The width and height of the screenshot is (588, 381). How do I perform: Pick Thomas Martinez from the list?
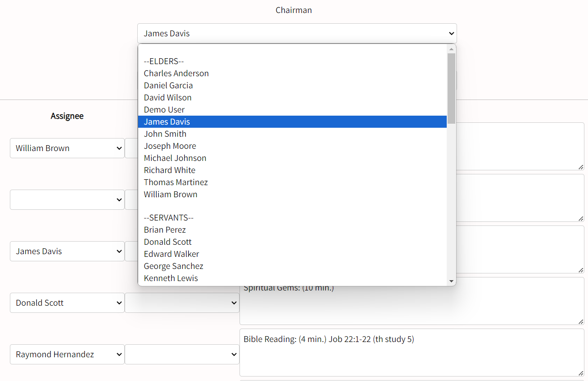(292, 182)
